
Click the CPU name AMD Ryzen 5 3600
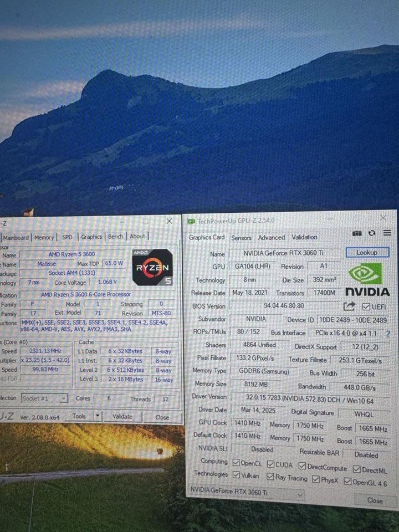(71, 254)
